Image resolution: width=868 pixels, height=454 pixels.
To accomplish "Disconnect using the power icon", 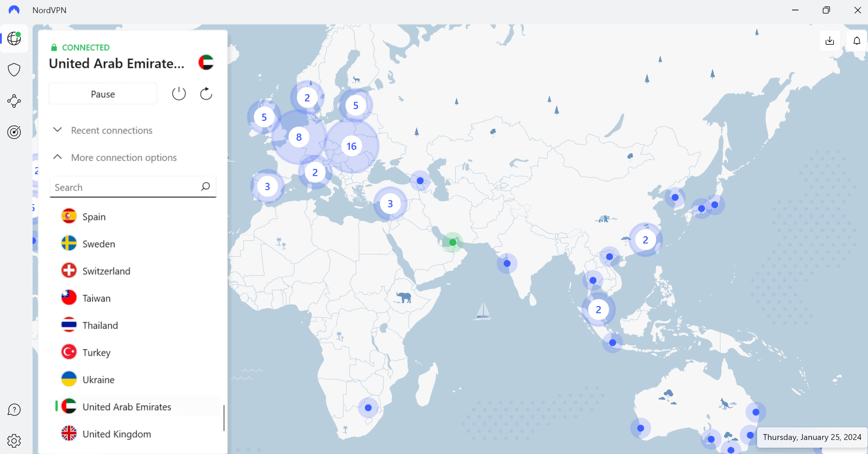I will pos(179,94).
